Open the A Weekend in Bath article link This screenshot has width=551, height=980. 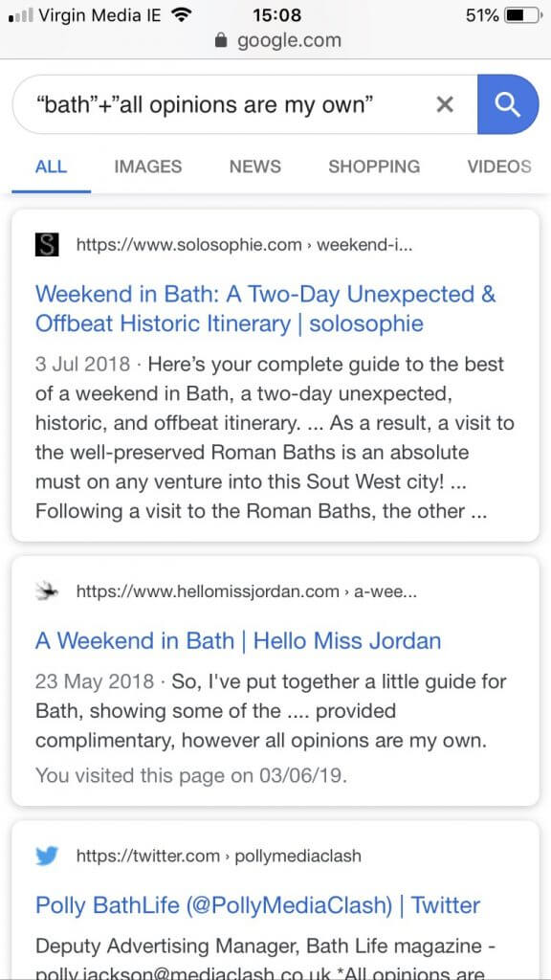(237, 640)
